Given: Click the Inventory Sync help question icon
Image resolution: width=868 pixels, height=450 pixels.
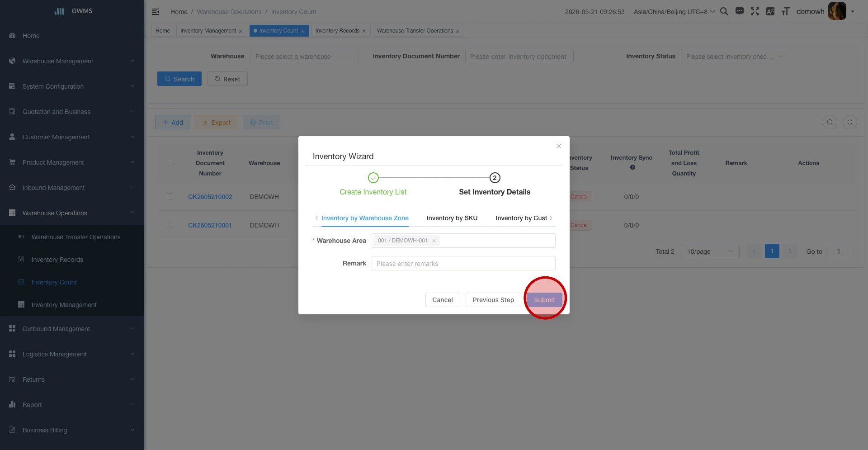Looking at the screenshot, I should [x=632, y=167].
